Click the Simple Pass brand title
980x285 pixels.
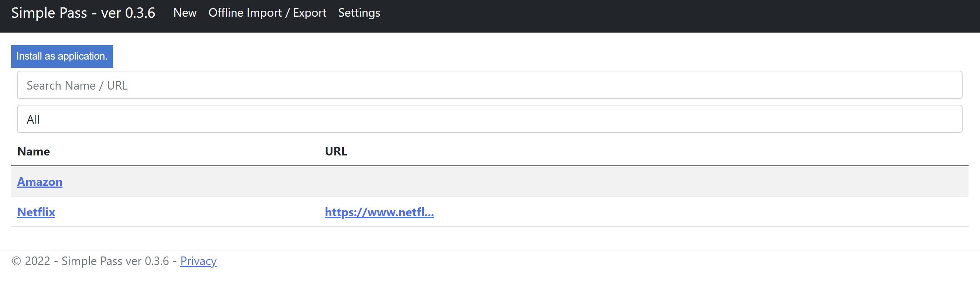(83, 13)
